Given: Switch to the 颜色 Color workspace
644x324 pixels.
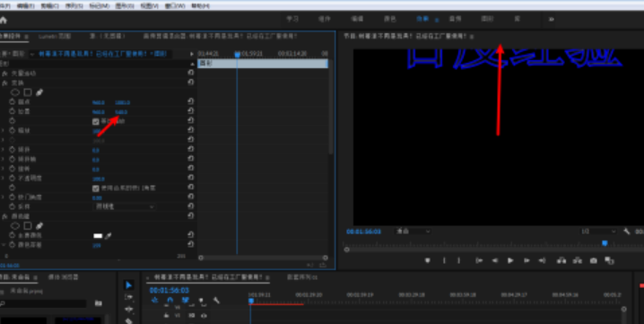Looking at the screenshot, I should 389,20.
